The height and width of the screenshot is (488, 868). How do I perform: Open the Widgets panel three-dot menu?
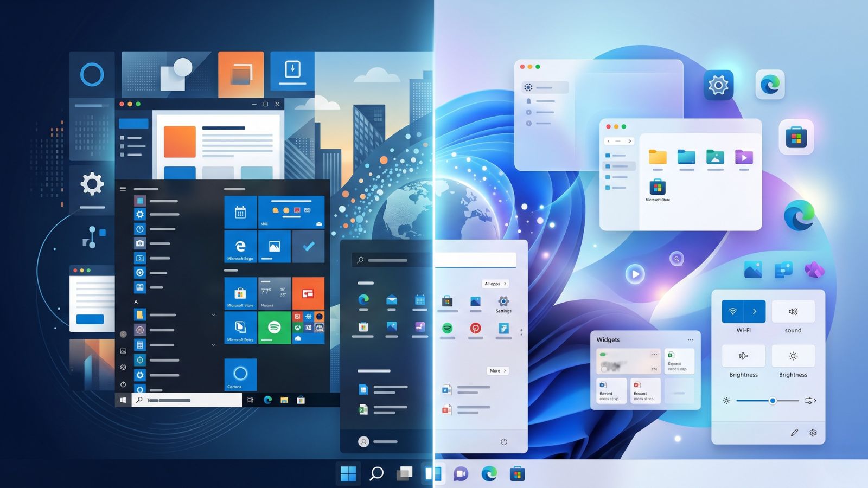(691, 340)
